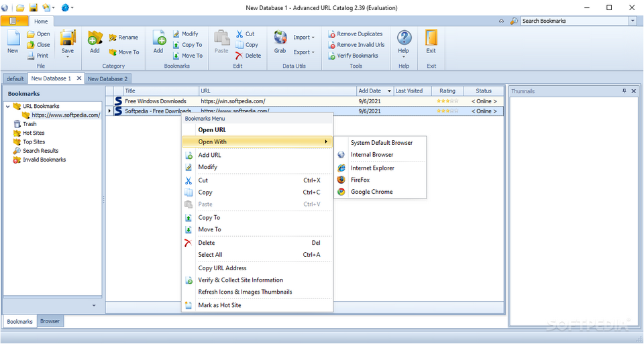Screen dimensions: 644x344
Task: Click Modify in the Bookmarks ribbon group
Action: click(x=186, y=34)
